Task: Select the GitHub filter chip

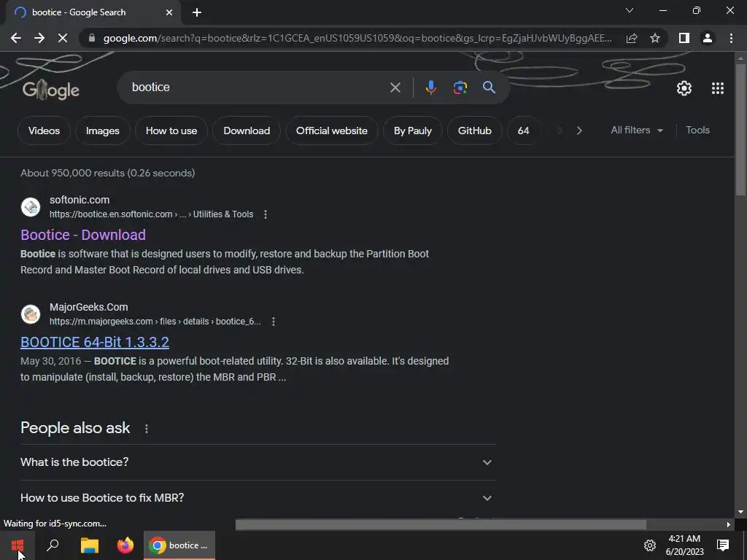Action: 474,131
